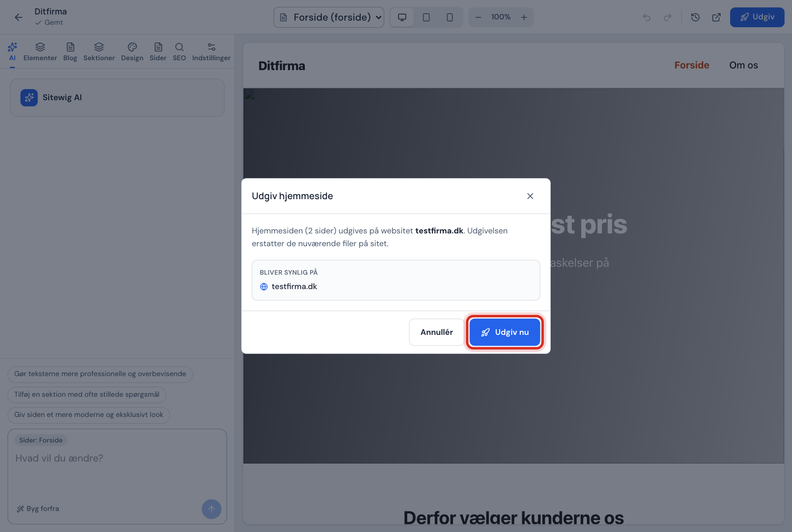Screen dimensions: 792x532
Task: Zoom out with the minus button
Action: tap(478, 17)
